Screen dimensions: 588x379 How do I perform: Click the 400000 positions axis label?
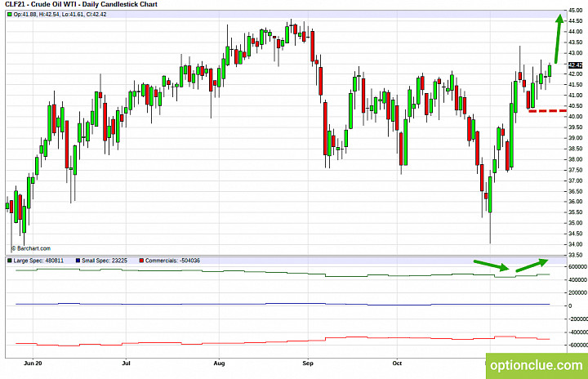tap(577, 280)
